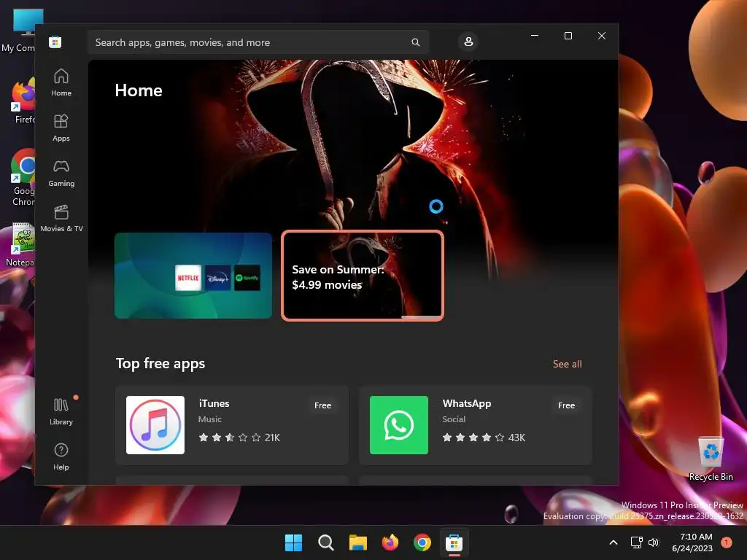747x560 pixels.
Task: Open Help from the sidebar
Action: pos(61,457)
